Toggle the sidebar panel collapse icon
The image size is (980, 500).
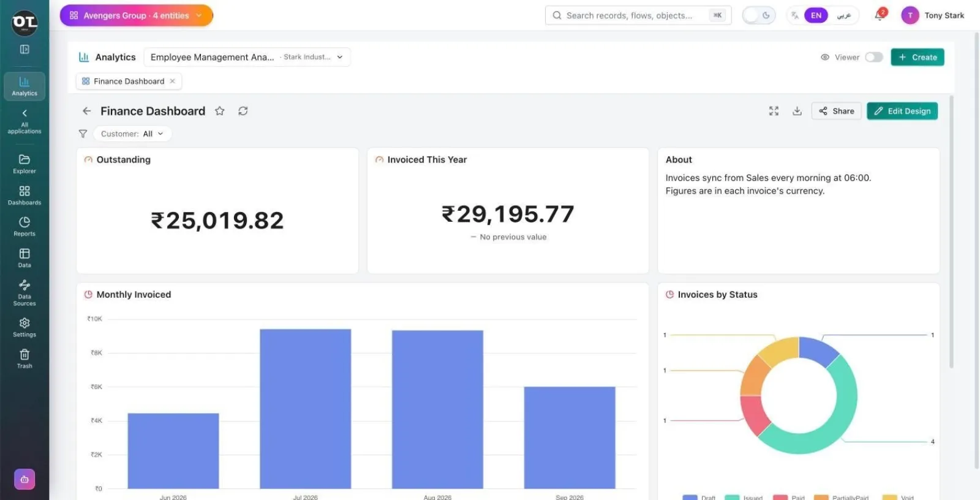tap(24, 49)
